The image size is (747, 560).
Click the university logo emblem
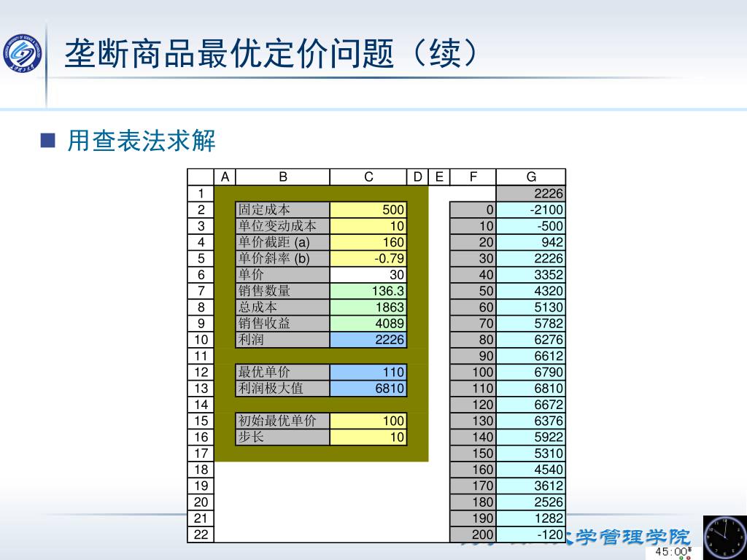(x=22, y=54)
